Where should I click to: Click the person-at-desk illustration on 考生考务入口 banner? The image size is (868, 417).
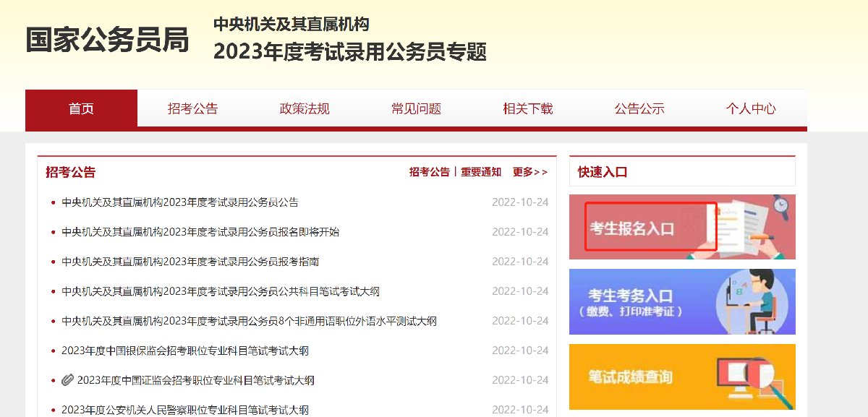click(x=752, y=301)
